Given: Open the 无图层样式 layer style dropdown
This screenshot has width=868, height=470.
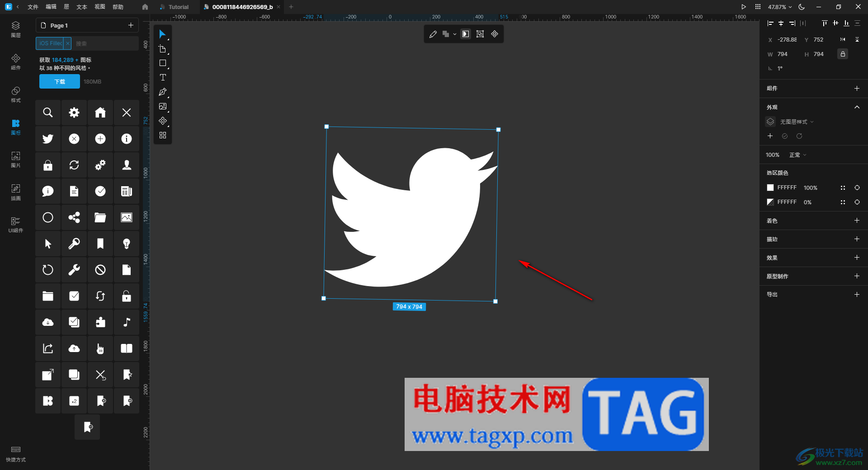Looking at the screenshot, I should [797, 122].
